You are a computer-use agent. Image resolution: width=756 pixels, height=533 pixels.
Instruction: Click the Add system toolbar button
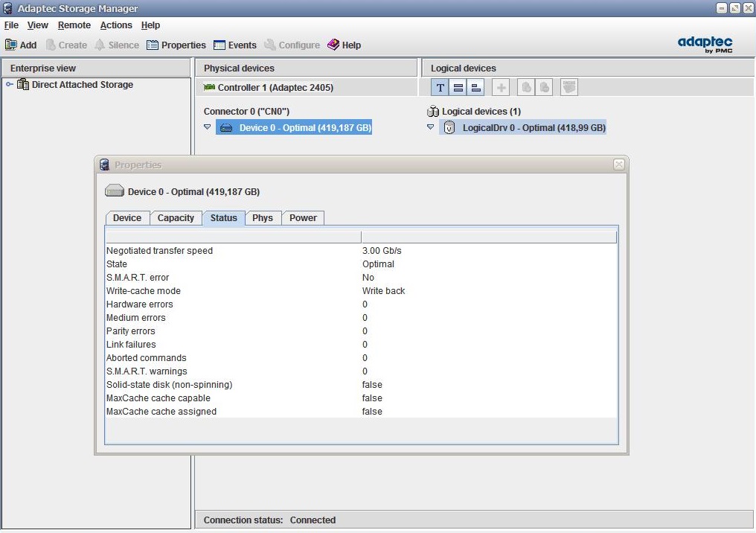point(21,45)
